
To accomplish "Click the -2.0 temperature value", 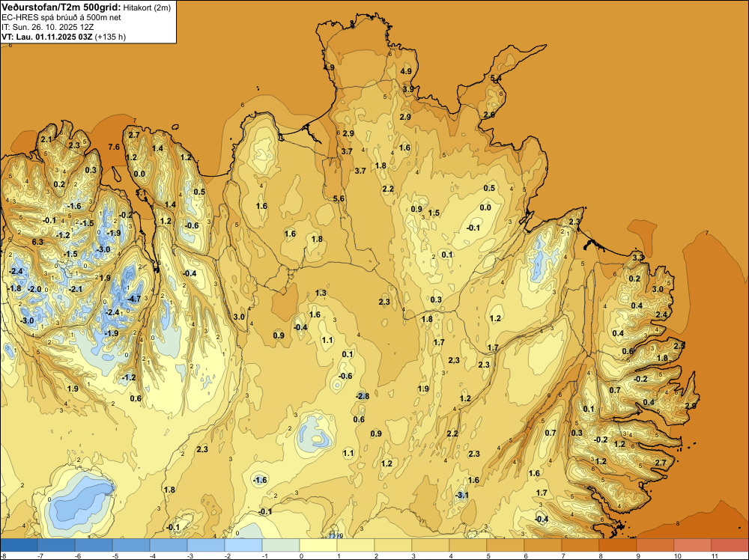I will [34, 289].
